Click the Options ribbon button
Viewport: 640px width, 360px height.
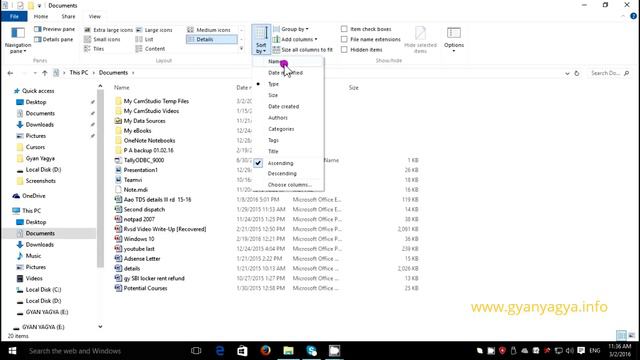point(453,40)
